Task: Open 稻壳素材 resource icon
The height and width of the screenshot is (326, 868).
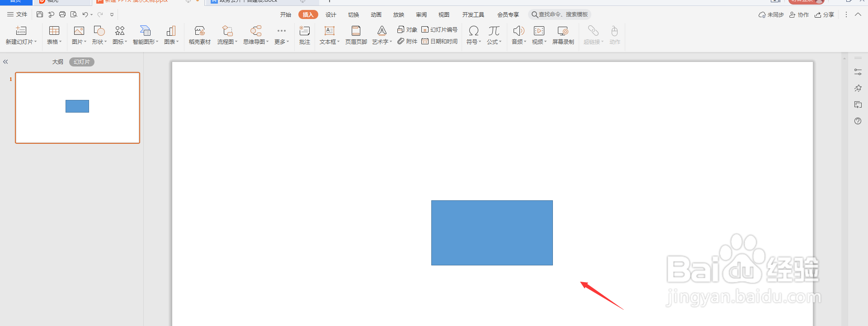Action: [200, 31]
